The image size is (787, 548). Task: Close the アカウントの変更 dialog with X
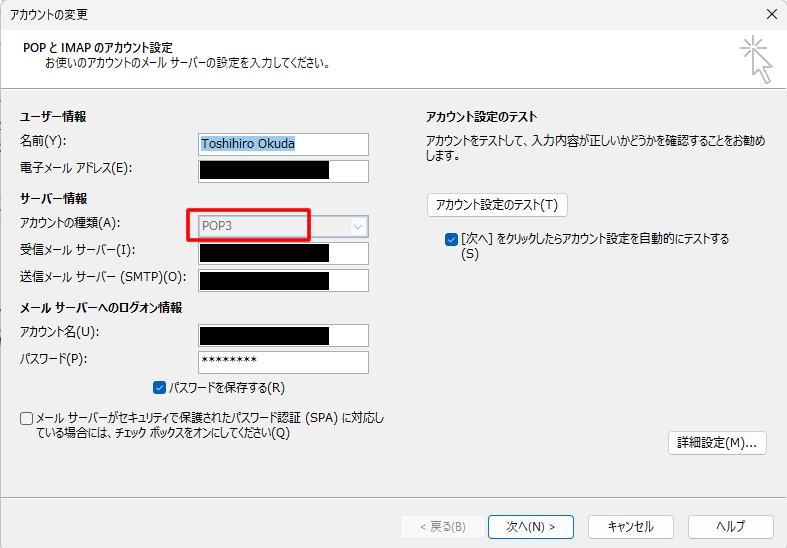pyautogui.click(x=771, y=14)
